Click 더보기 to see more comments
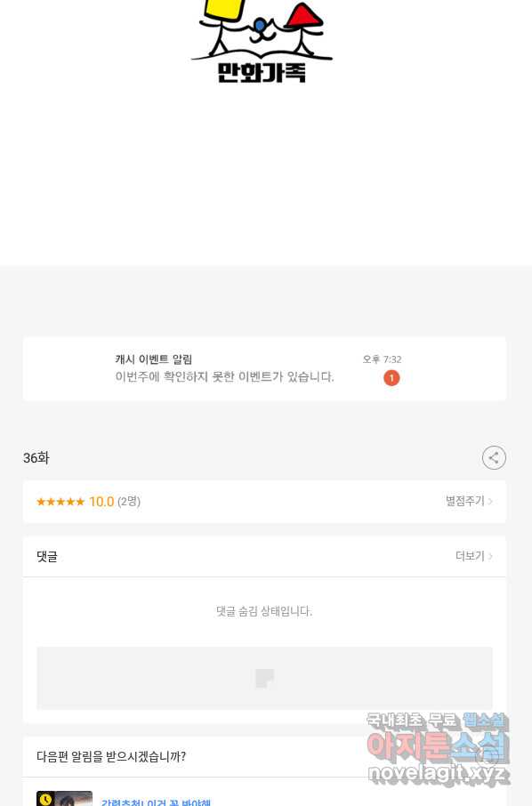 pyautogui.click(x=470, y=556)
